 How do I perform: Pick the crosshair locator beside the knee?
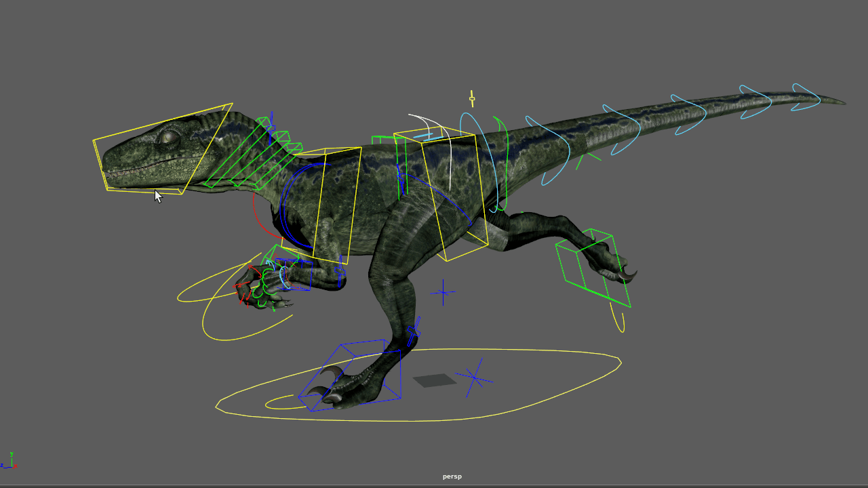tap(443, 293)
